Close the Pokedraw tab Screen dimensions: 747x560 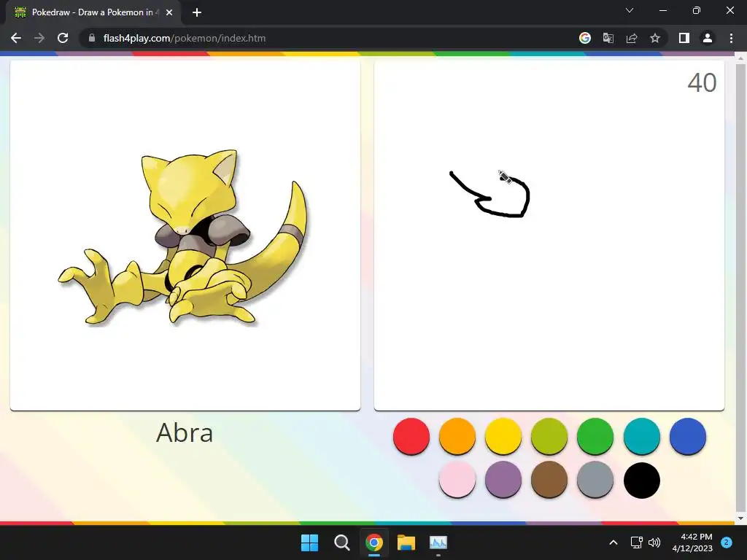click(x=169, y=12)
